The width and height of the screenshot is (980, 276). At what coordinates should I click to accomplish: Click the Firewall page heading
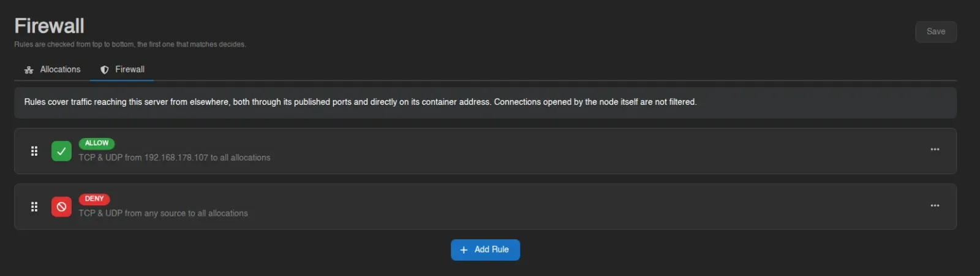tap(49, 26)
